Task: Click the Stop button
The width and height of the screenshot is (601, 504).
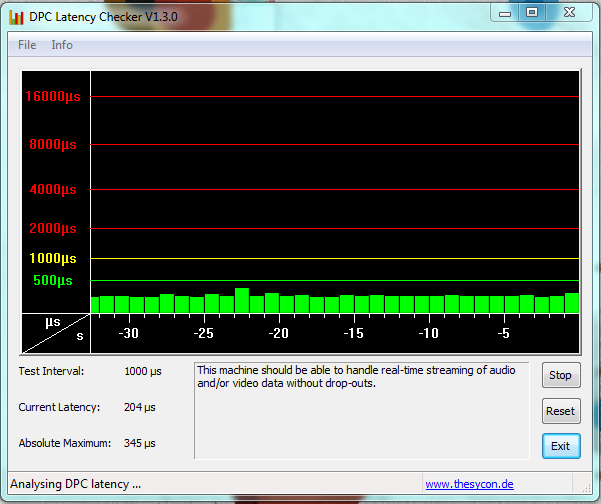Action: click(561, 375)
